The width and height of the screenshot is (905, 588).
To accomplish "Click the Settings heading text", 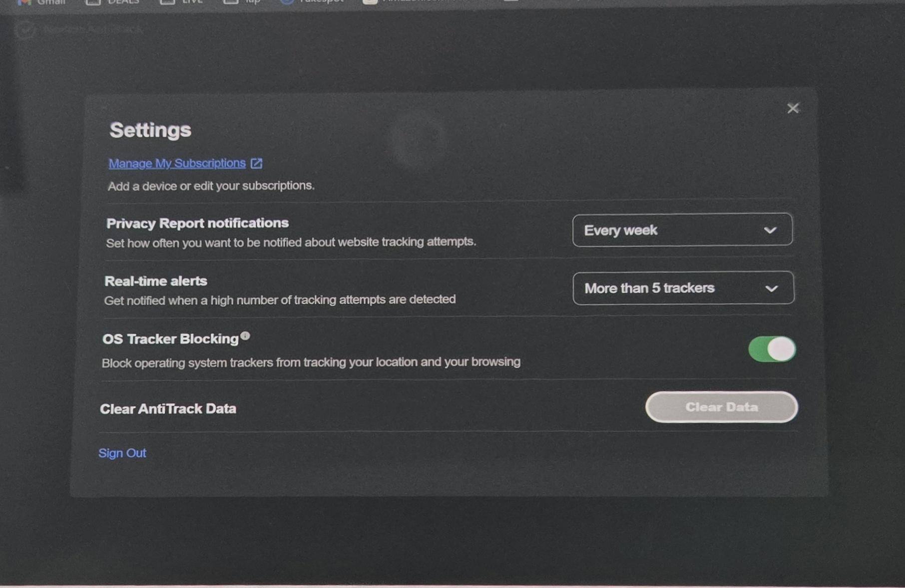I will tap(150, 130).
